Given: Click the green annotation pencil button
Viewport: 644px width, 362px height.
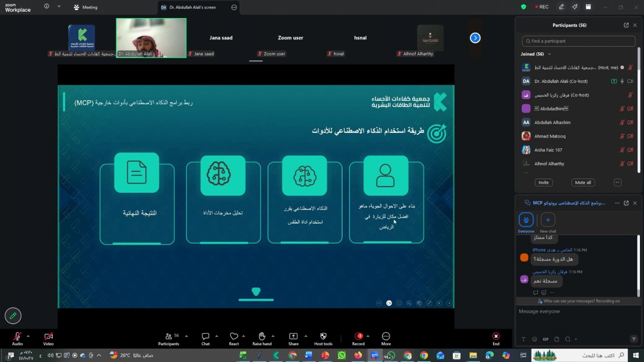Looking at the screenshot, I should (13, 316).
